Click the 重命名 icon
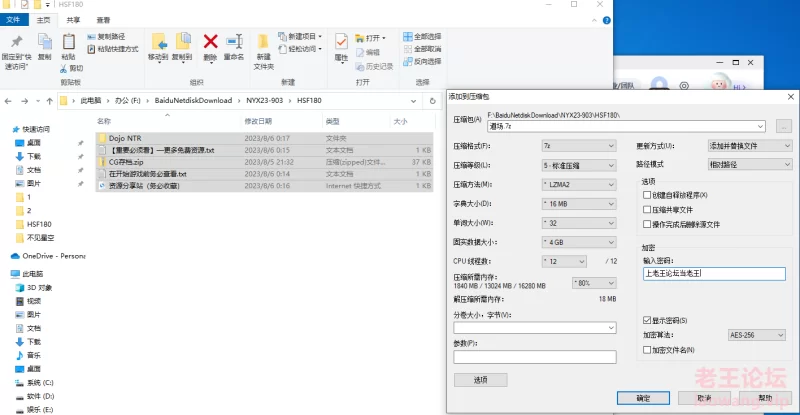Image resolution: width=800 pixels, height=415 pixels. click(x=234, y=41)
